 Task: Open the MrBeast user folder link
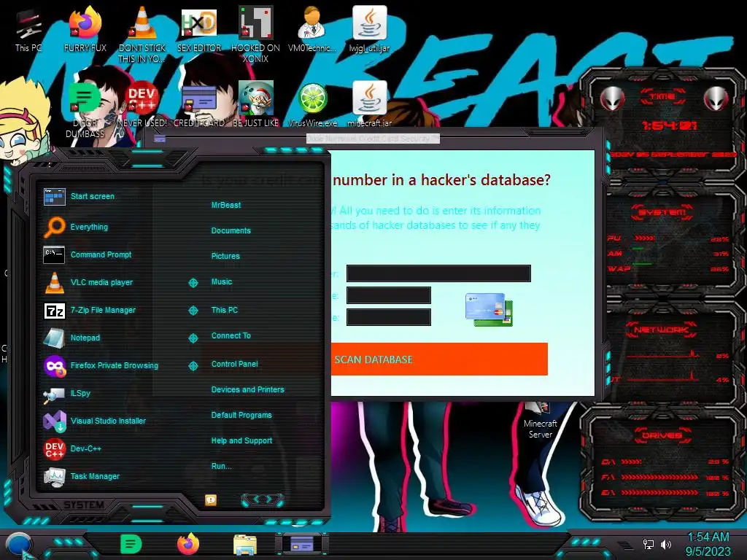click(x=226, y=205)
